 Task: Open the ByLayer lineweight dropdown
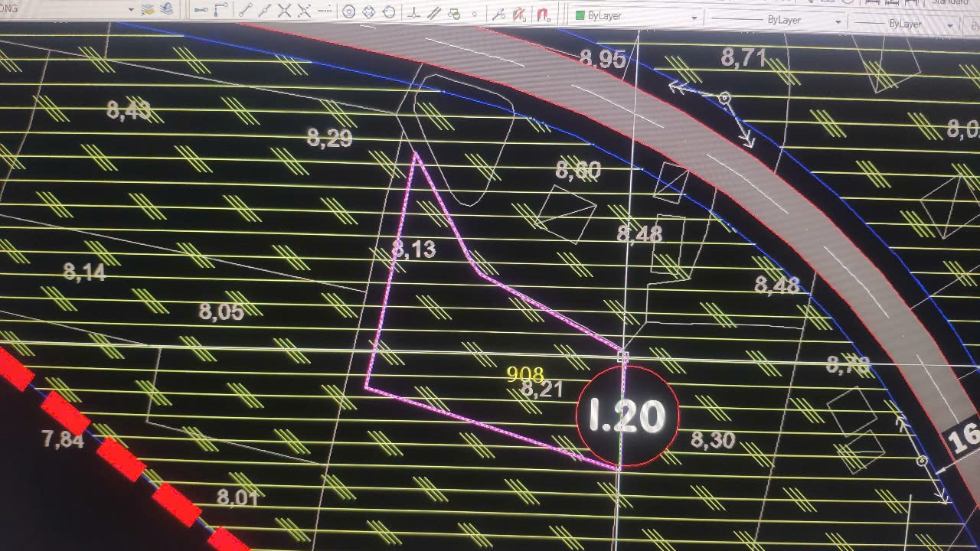903,24
